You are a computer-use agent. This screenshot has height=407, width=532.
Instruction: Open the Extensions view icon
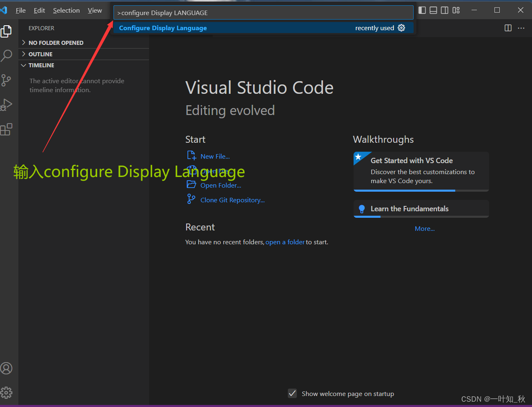[x=6, y=129]
